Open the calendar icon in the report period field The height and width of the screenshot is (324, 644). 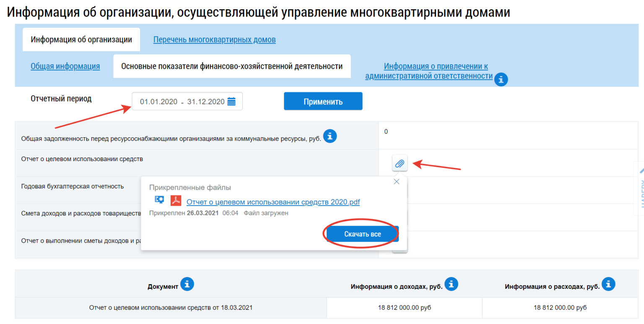(231, 102)
